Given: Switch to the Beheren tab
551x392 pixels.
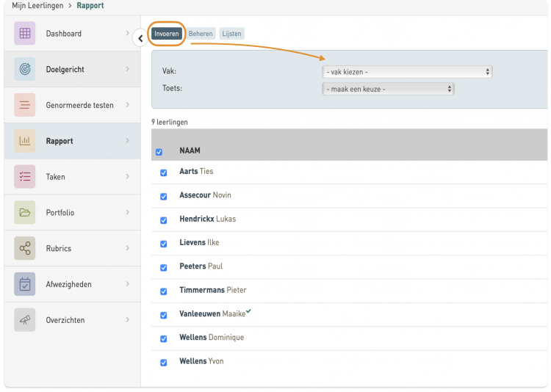Looking at the screenshot, I should (x=201, y=34).
